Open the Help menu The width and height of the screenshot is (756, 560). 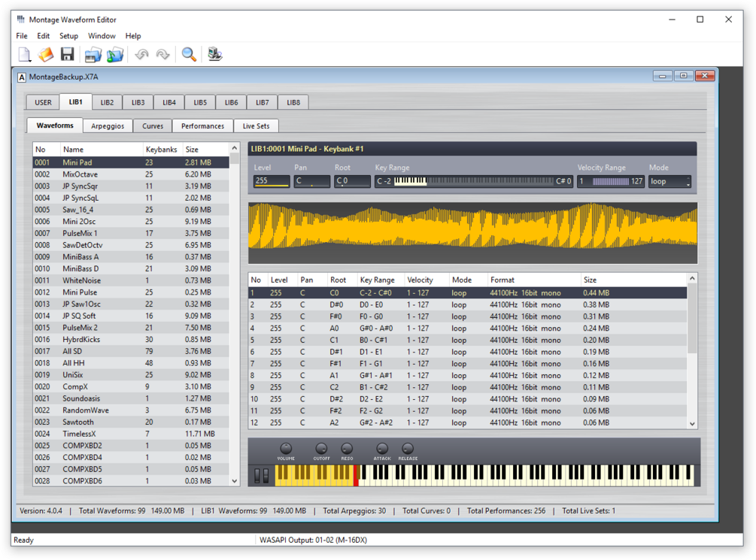pyautogui.click(x=133, y=35)
